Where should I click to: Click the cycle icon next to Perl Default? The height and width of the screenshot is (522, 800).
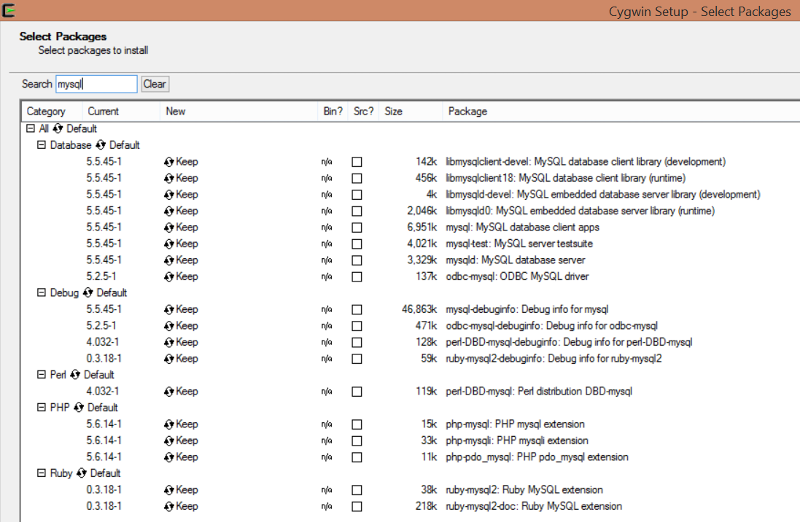(x=74, y=375)
